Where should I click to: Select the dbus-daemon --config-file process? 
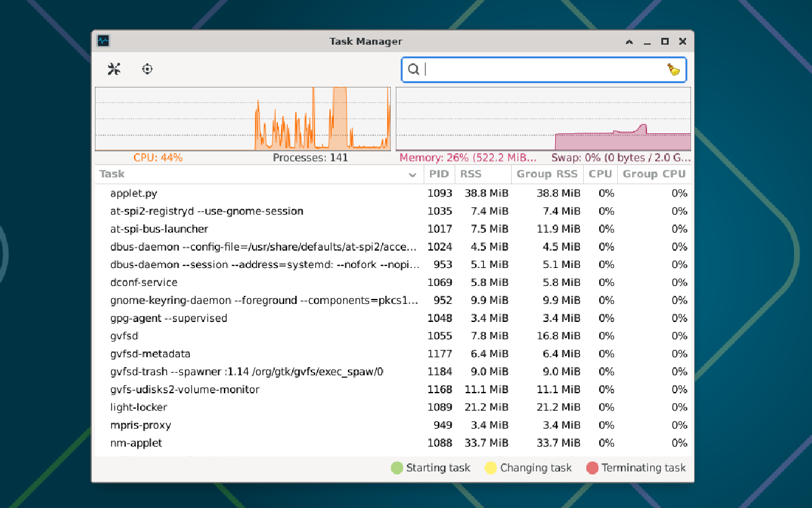(393, 247)
